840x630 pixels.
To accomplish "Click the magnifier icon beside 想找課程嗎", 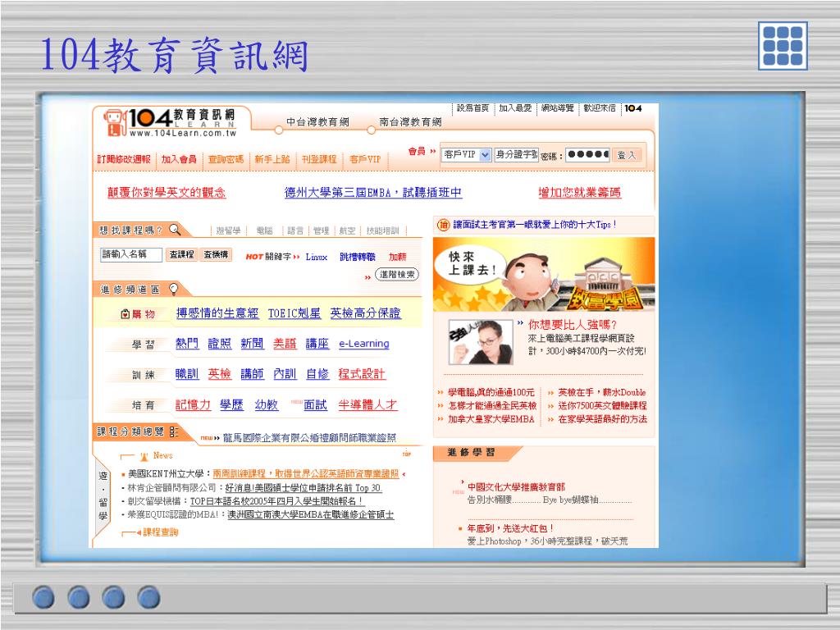I will pos(175,230).
